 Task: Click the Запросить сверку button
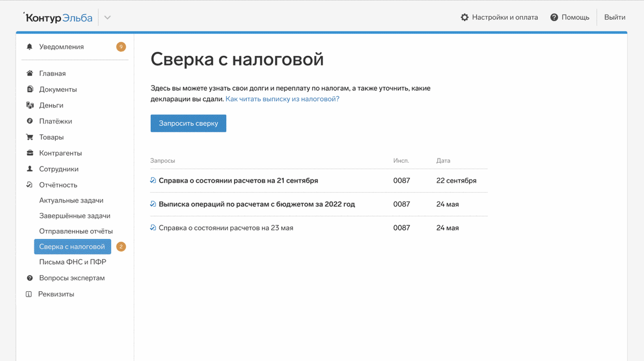click(x=188, y=123)
